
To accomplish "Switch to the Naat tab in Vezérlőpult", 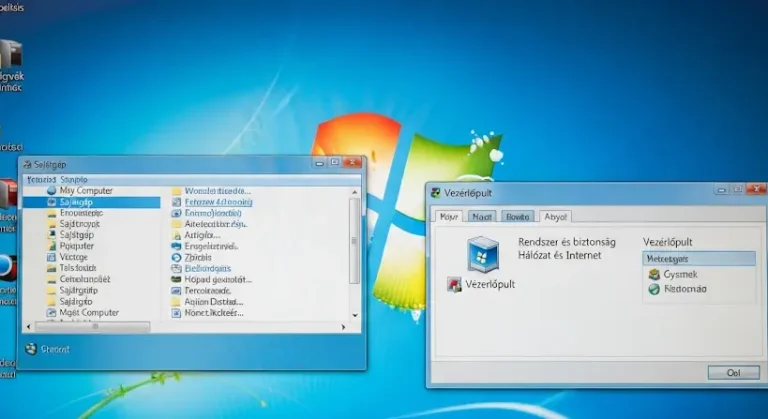I will tap(482, 217).
